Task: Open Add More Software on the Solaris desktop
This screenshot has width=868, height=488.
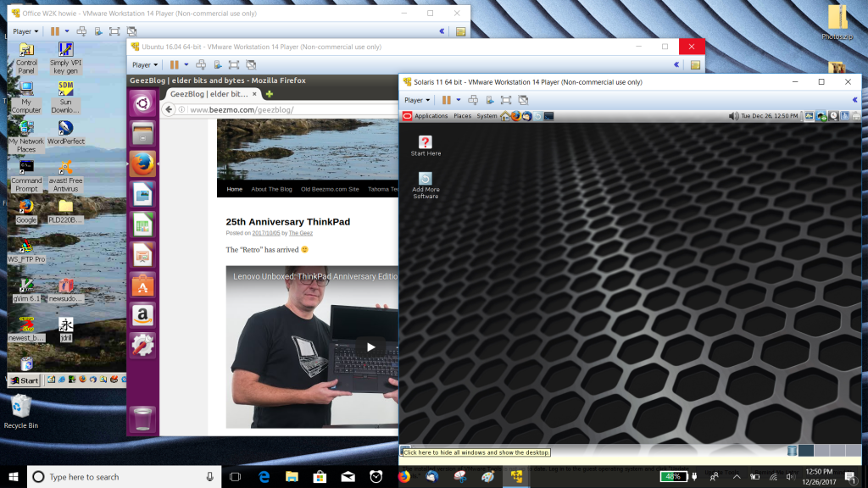Action: 426,186
